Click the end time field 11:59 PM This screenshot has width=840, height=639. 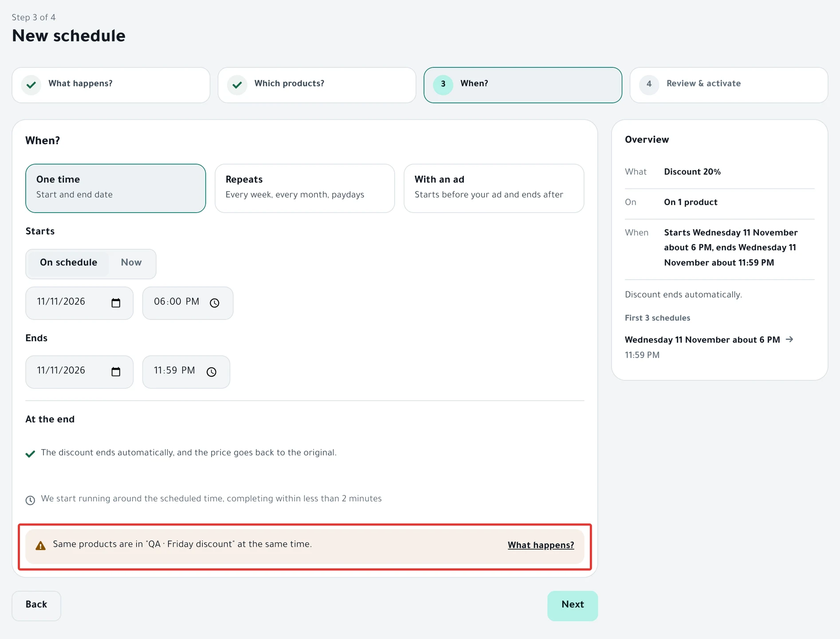pyautogui.click(x=186, y=372)
